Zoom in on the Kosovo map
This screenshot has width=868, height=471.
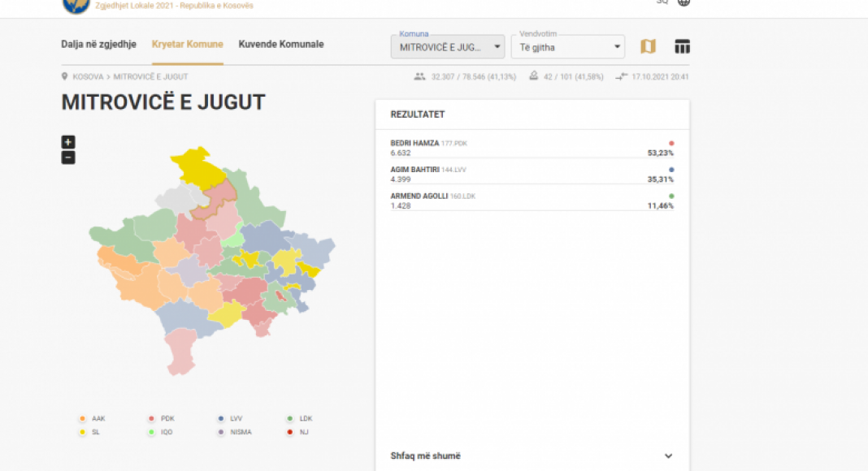click(x=68, y=142)
